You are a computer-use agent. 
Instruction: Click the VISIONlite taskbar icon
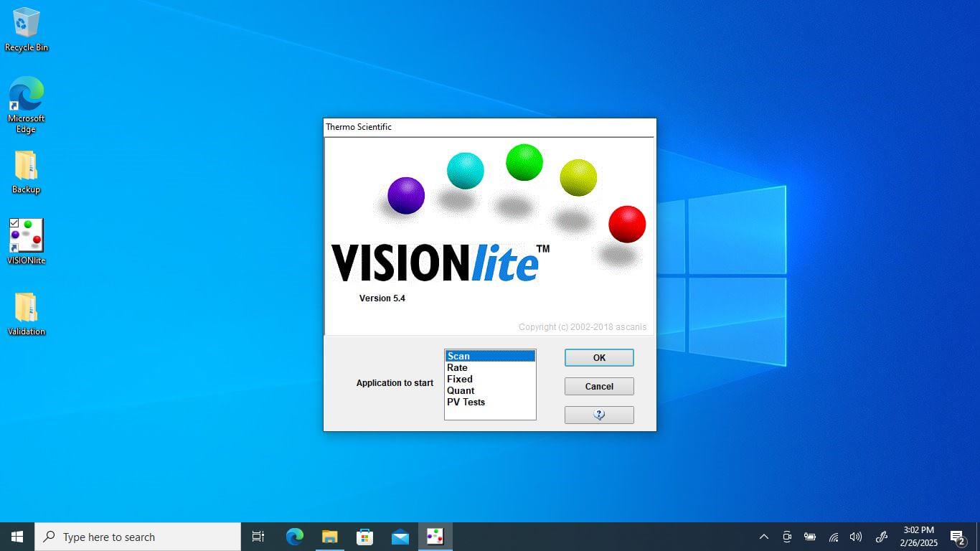(x=435, y=537)
